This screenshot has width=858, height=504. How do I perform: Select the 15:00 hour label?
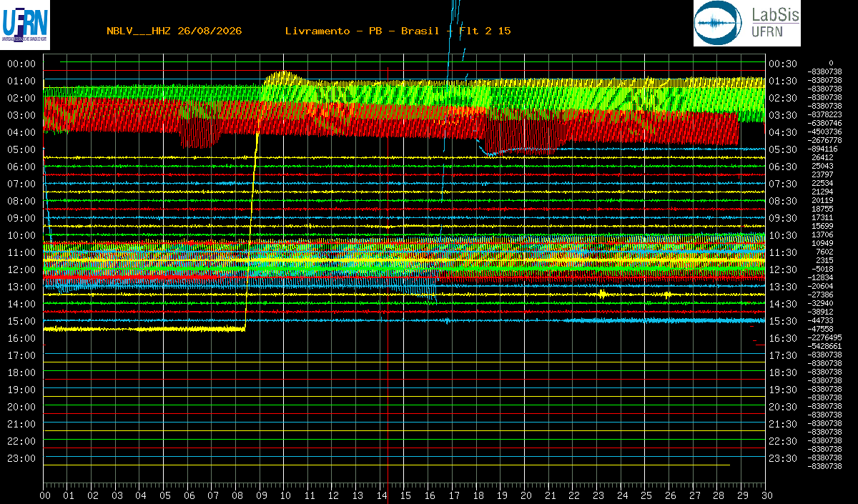[21, 321]
